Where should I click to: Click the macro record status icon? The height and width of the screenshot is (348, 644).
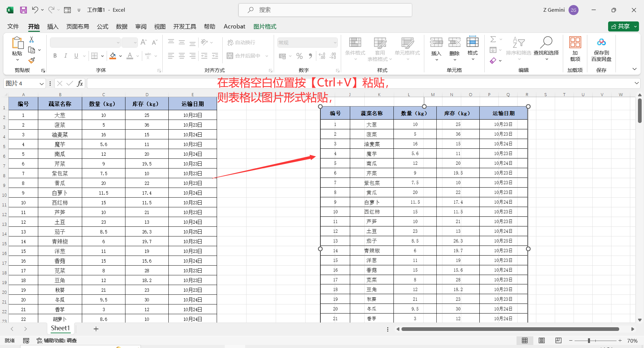26,341
